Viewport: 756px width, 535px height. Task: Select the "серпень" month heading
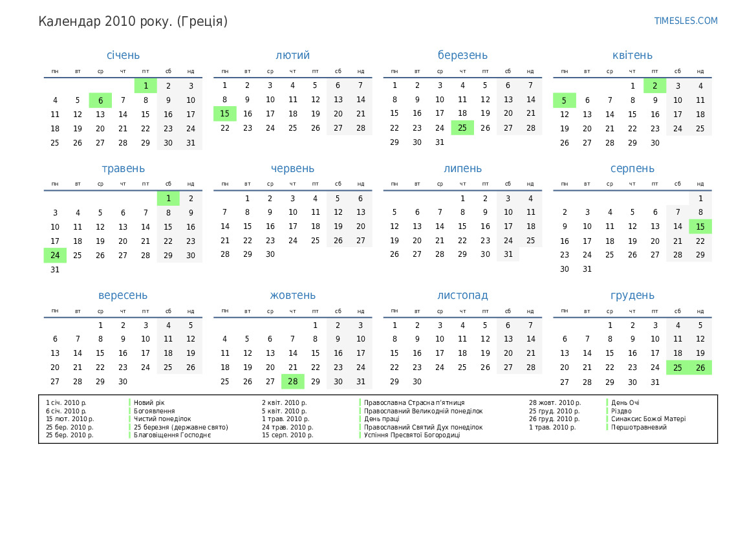coord(632,168)
